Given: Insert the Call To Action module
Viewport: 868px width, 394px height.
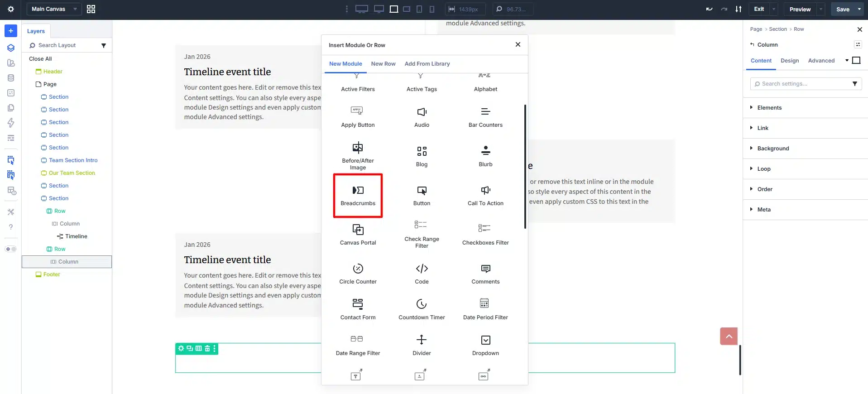Looking at the screenshot, I should pos(485,196).
